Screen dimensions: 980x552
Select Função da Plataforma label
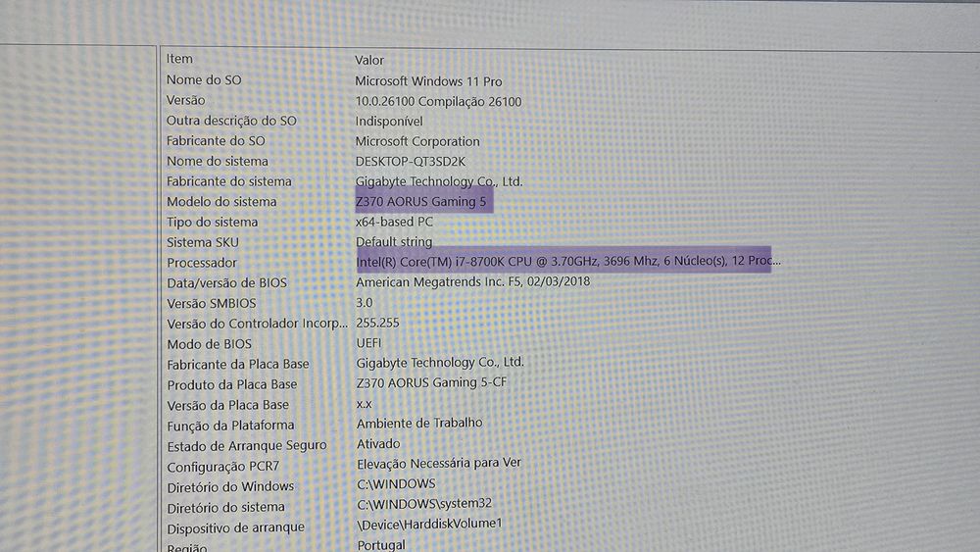coord(230,426)
